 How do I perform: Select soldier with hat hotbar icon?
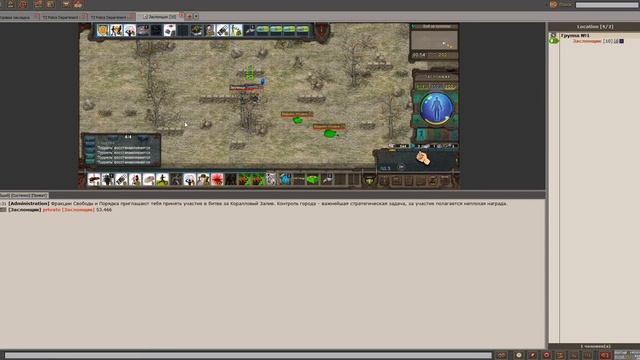click(203, 179)
